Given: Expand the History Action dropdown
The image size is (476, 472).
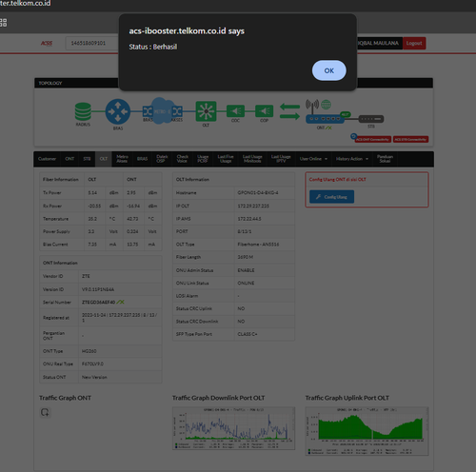Looking at the screenshot, I should point(352,159).
